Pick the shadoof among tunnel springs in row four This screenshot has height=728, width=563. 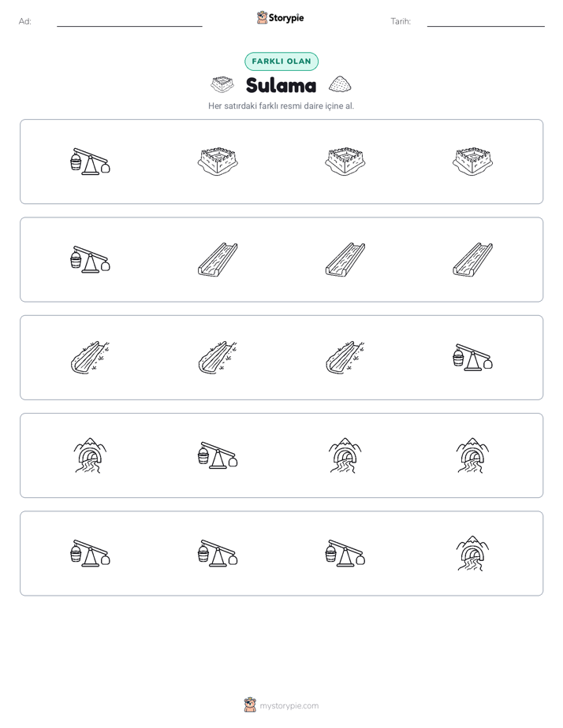(218, 455)
